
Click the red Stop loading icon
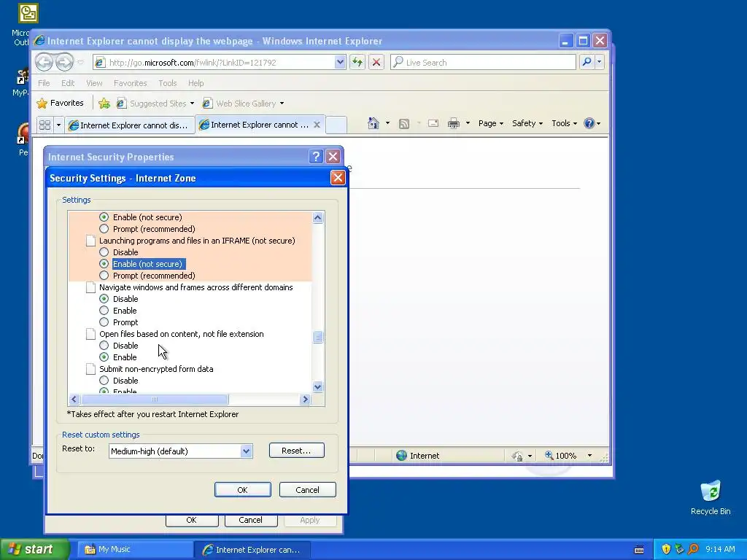pos(376,62)
